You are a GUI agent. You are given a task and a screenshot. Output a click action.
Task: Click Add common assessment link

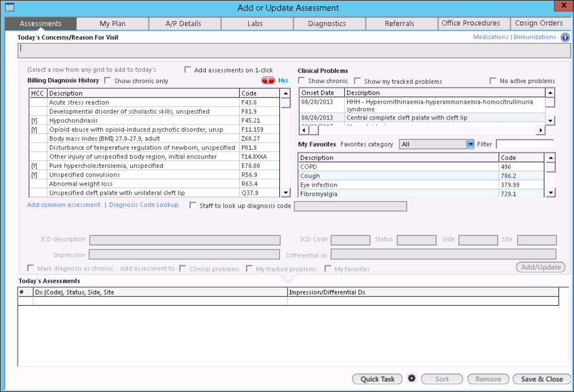point(63,205)
